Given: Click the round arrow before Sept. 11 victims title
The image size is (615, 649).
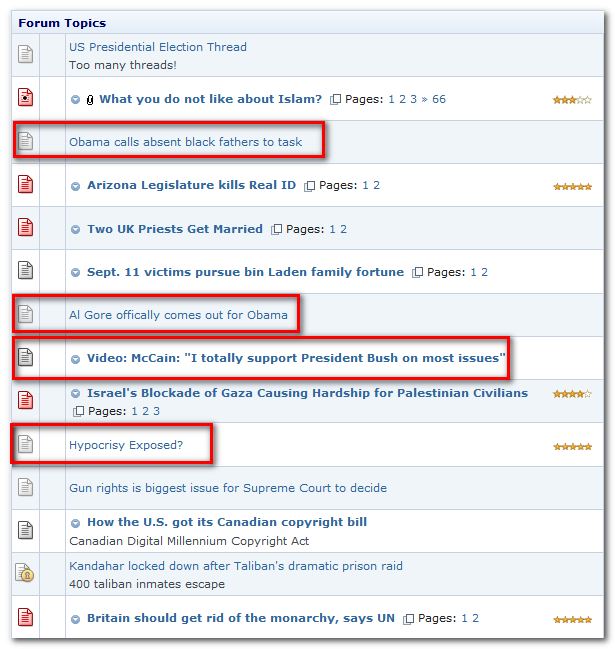Looking at the screenshot, I should coord(75,272).
